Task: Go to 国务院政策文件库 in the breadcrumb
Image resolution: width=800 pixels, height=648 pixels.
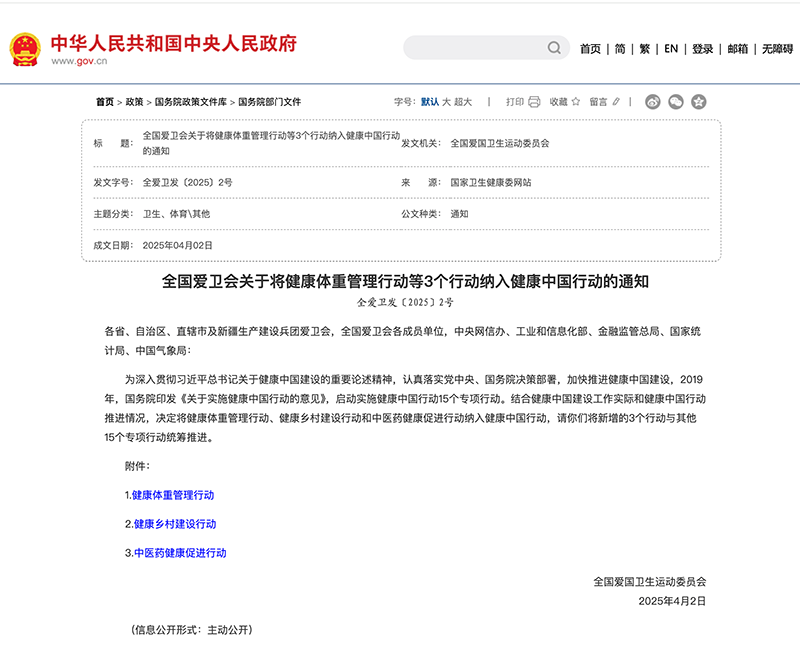Action: (189, 102)
